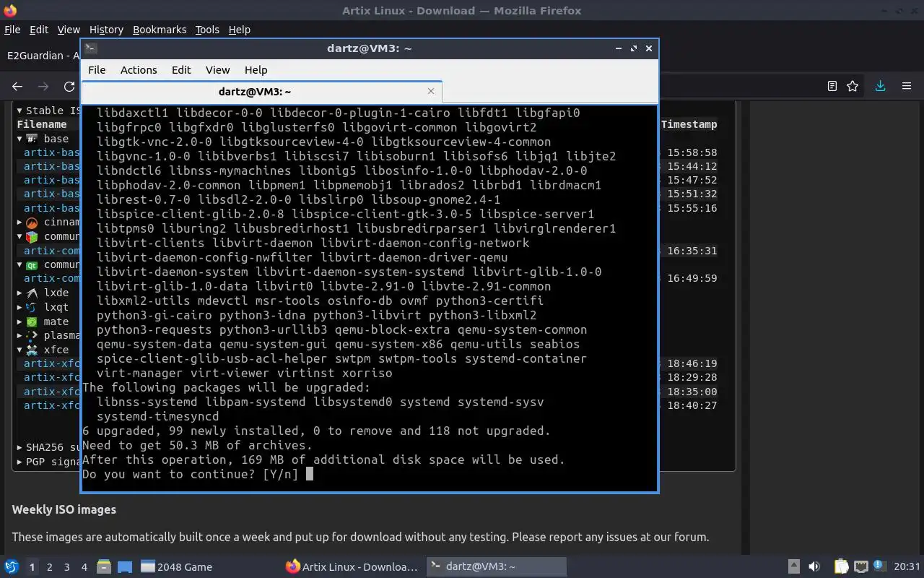
Task: Switch to workspace 4 in taskbar
Action: pyautogui.click(x=84, y=567)
